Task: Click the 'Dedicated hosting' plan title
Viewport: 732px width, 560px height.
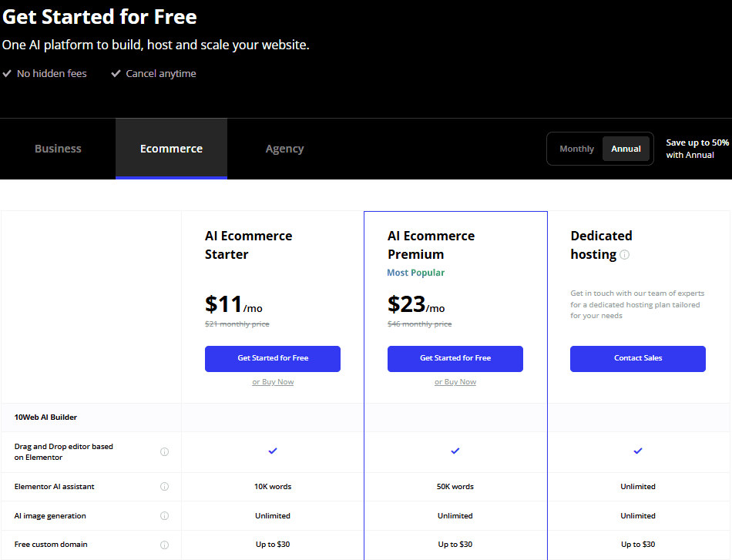Action: click(601, 245)
